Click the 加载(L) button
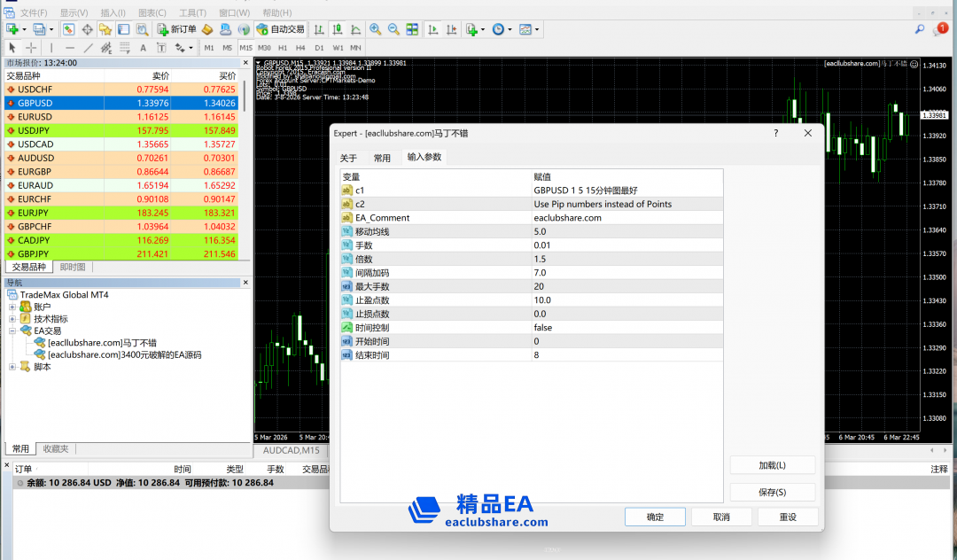Viewport: 957px width, 560px height. [x=772, y=465]
